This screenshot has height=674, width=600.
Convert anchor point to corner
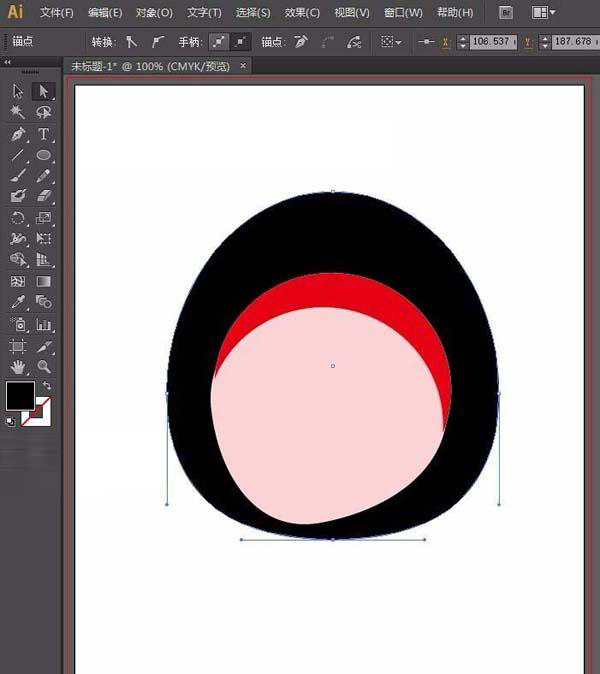tap(131, 43)
